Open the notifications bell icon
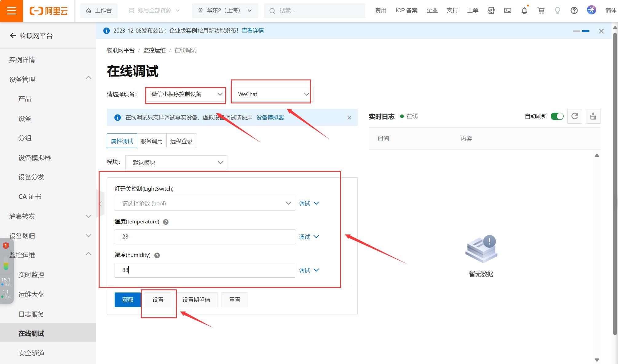The height and width of the screenshot is (364, 618). [x=524, y=10]
